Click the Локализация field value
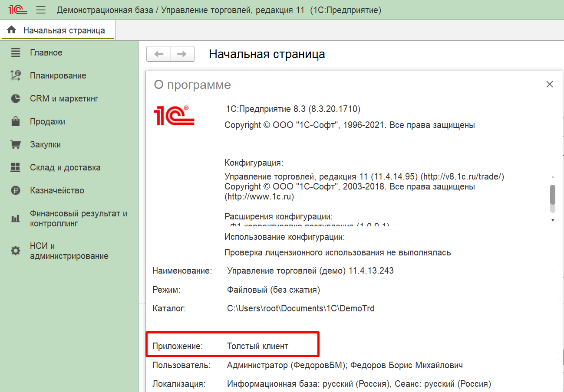Viewport: 564px width, 392px height. [x=359, y=384]
